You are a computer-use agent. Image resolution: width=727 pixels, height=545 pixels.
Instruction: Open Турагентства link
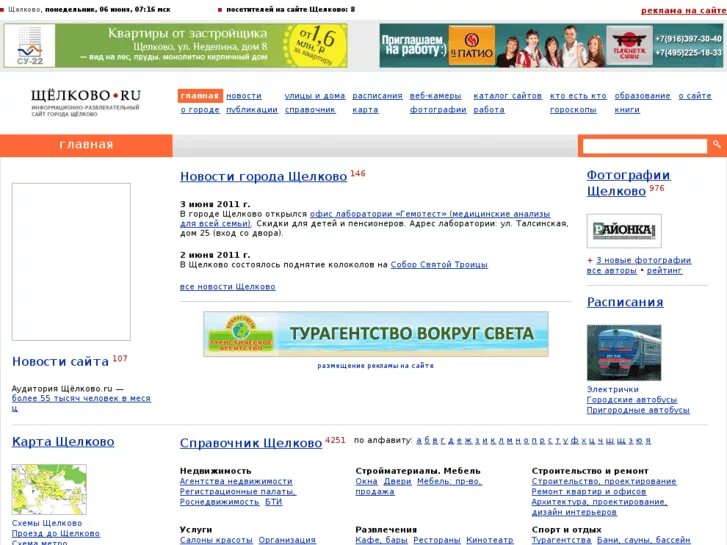561,540
